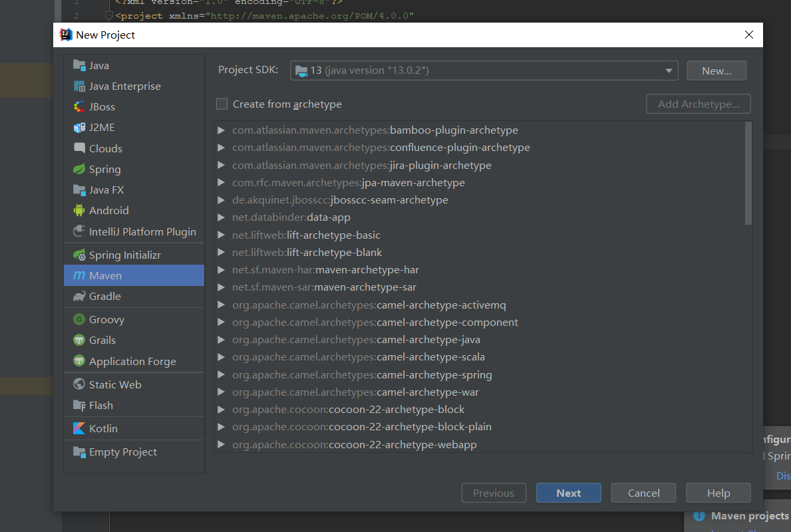Click the Spring leaf icon

click(x=79, y=169)
